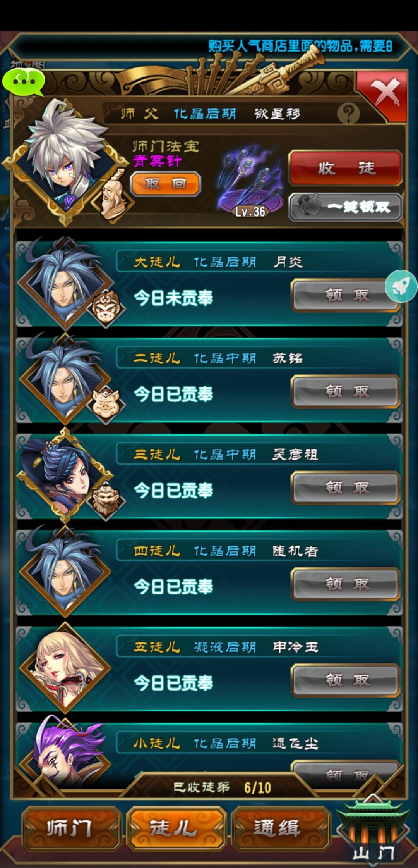Open the green chat bubble icon
The width and height of the screenshot is (418, 868).
click(23, 82)
